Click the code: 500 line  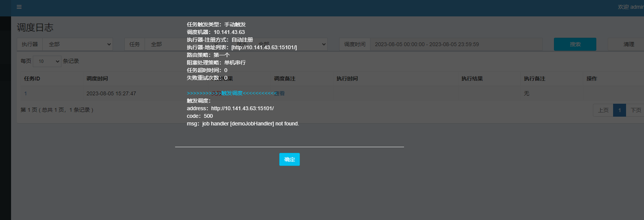point(200,116)
